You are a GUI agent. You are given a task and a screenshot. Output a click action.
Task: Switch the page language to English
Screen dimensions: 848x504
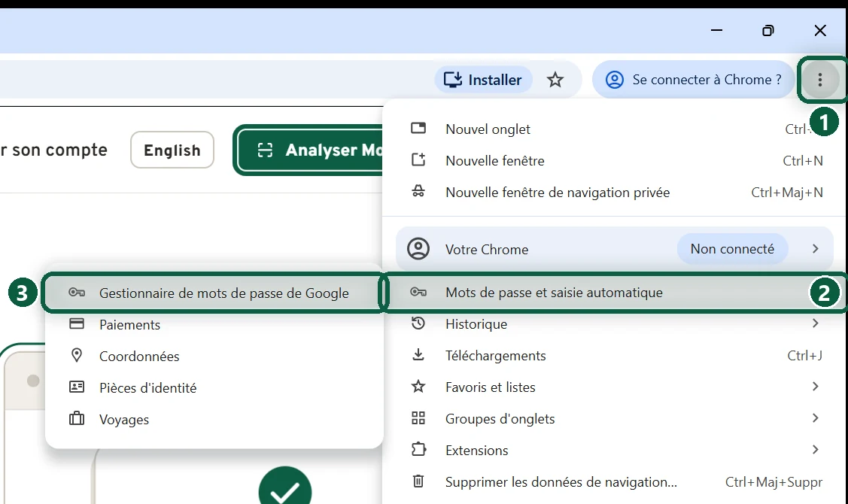coord(172,150)
